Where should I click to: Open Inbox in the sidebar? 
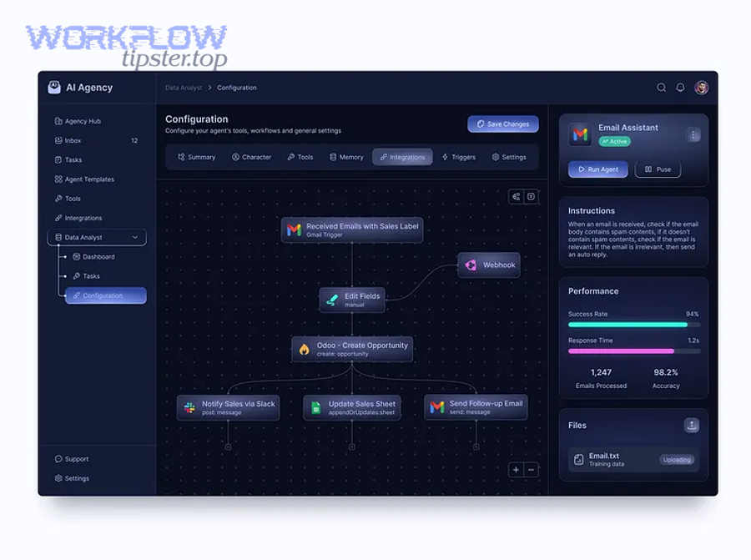tap(73, 140)
